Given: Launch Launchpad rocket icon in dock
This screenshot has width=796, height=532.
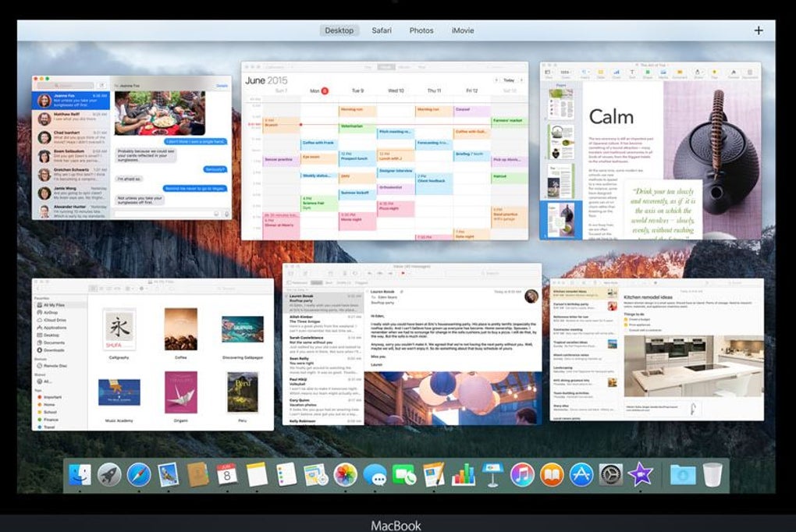Looking at the screenshot, I should click(x=109, y=475).
